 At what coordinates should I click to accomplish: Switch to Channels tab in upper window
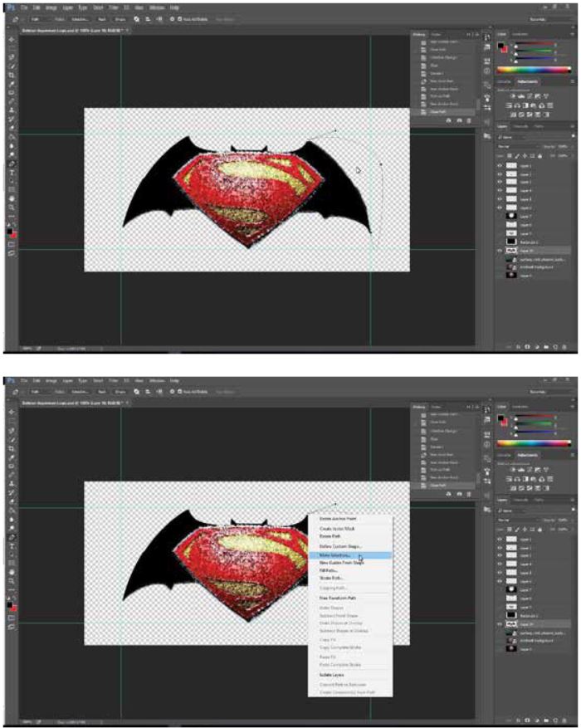click(520, 126)
